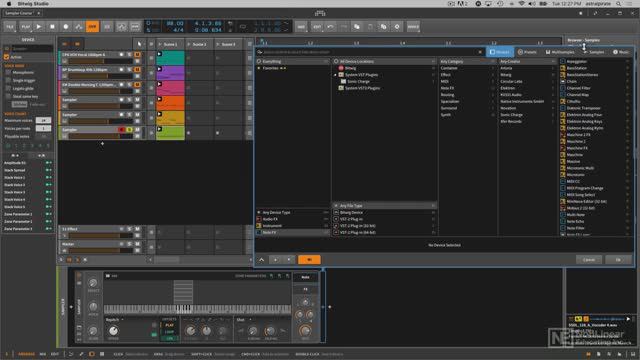Click the Note button in the Sampler device

pyautogui.click(x=305, y=277)
